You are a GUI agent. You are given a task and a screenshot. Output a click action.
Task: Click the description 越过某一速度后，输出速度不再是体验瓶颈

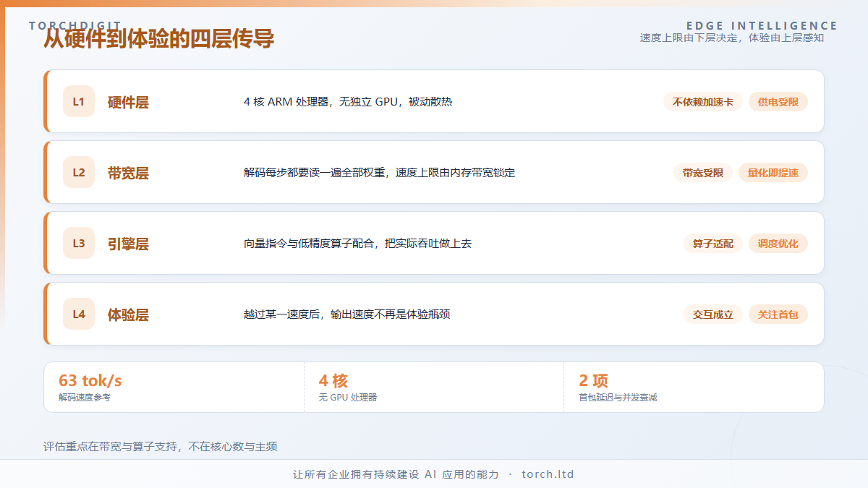point(347,314)
